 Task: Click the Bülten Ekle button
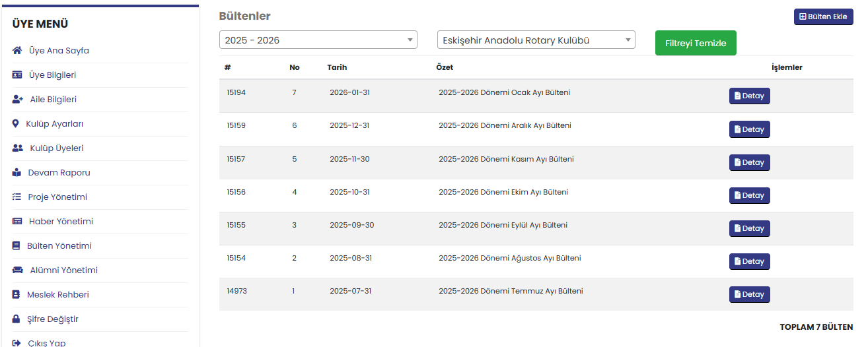pos(823,16)
